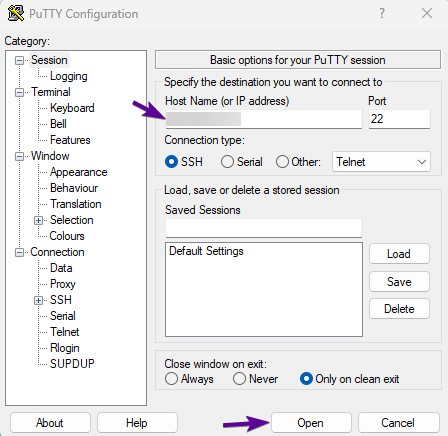Click the question mark help icon
Image resolution: width=448 pixels, height=436 pixels.
pyautogui.click(x=382, y=13)
